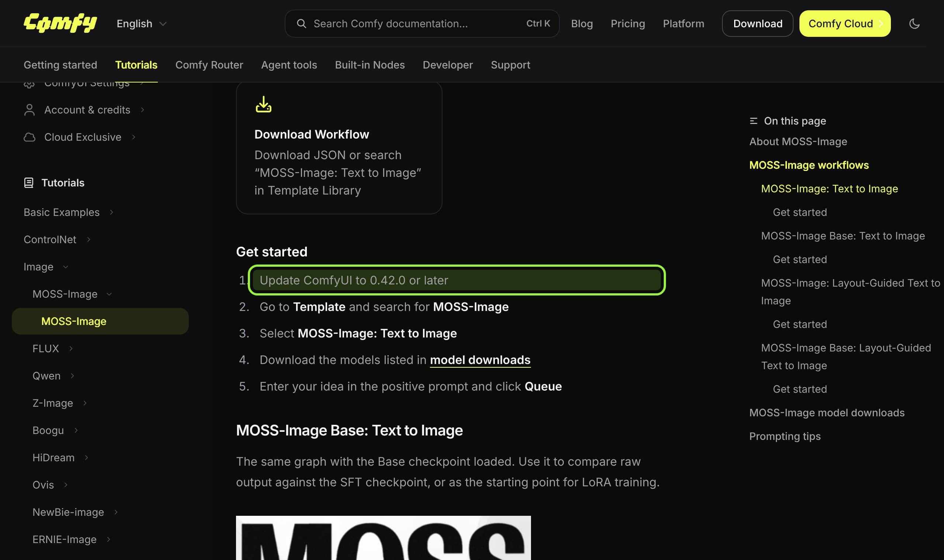Open the Developer tab
This screenshot has width=944, height=560.
(x=447, y=65)
